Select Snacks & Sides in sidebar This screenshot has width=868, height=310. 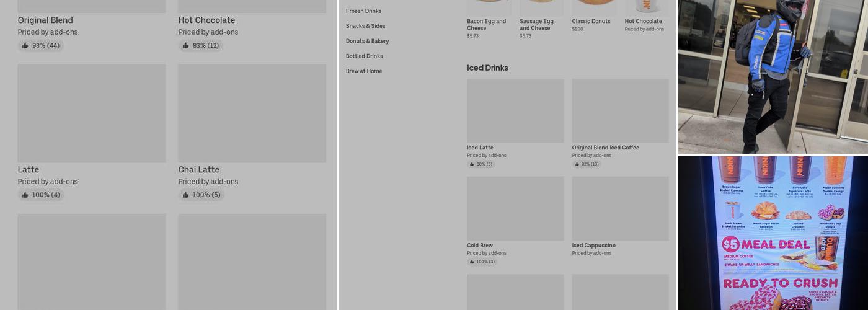click(x=365, y=26)
